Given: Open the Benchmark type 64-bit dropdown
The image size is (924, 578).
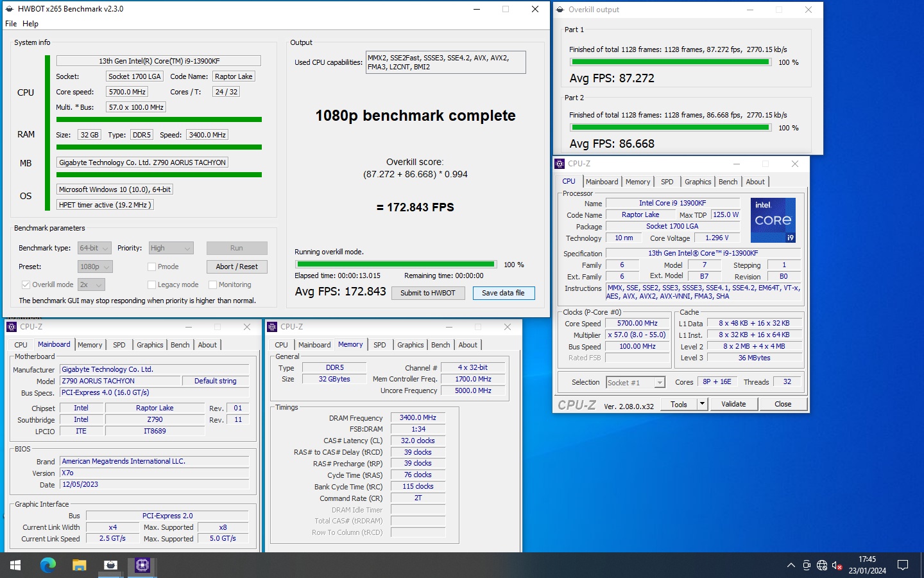Looking at the screenshot, I should (94, 248).
